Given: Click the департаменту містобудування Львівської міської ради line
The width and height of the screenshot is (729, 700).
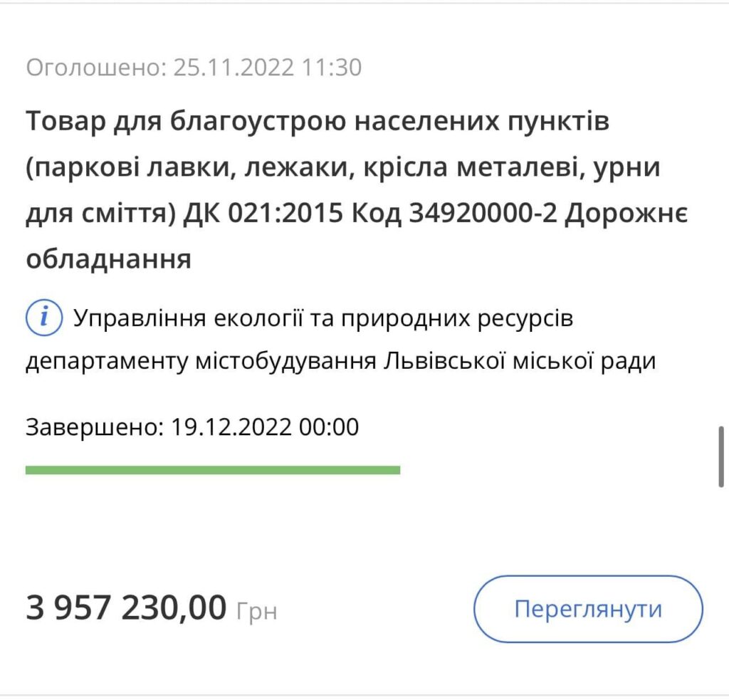Looking at the screenshot, I should click(x=340, y=361).
